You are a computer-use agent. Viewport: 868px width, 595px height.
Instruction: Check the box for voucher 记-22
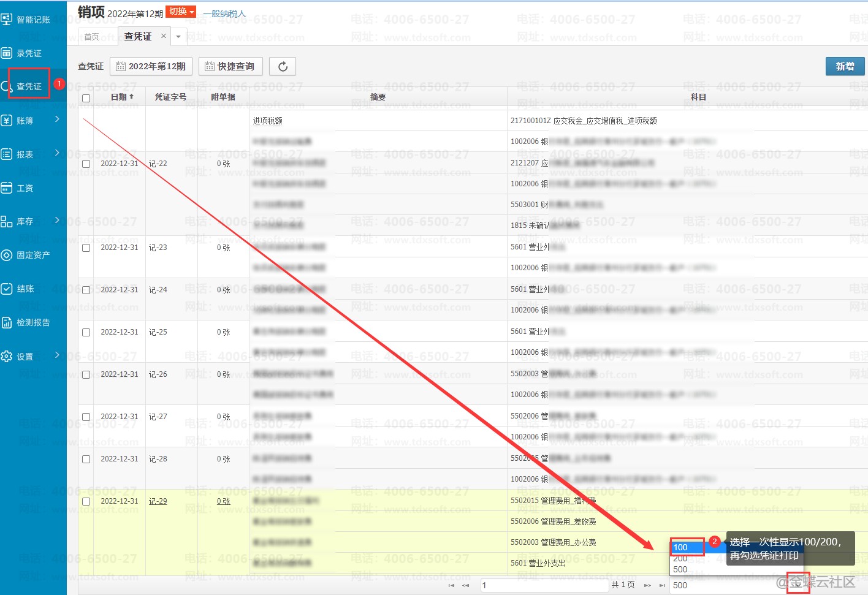86,164
